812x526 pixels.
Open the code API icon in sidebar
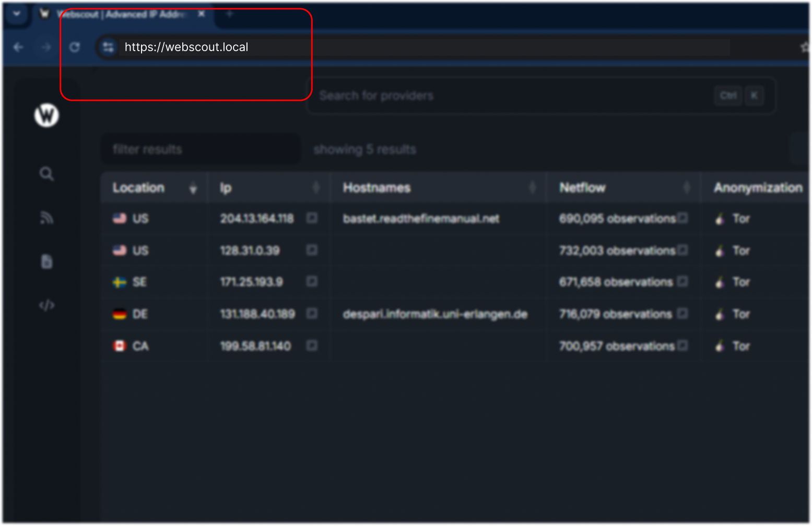coord(46,305)
